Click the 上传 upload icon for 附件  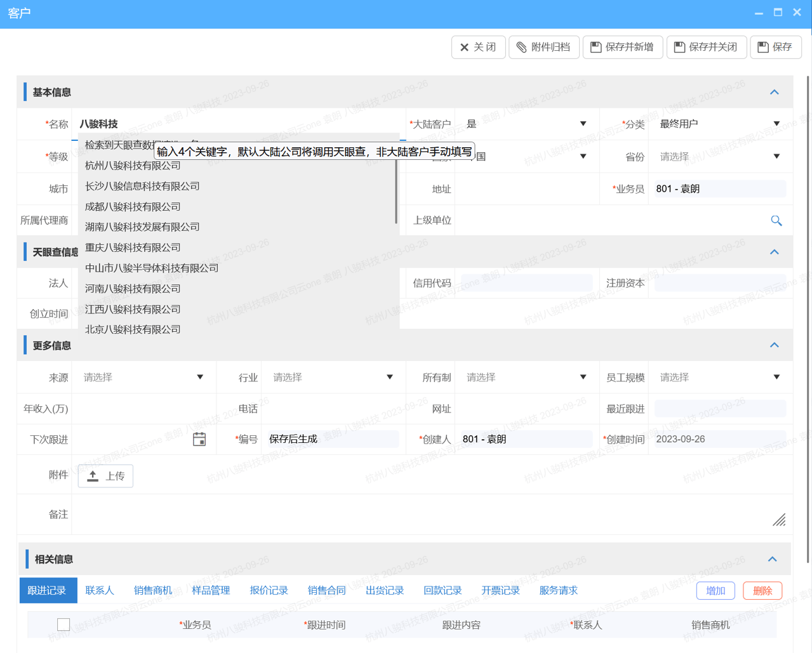coord(92,475)
